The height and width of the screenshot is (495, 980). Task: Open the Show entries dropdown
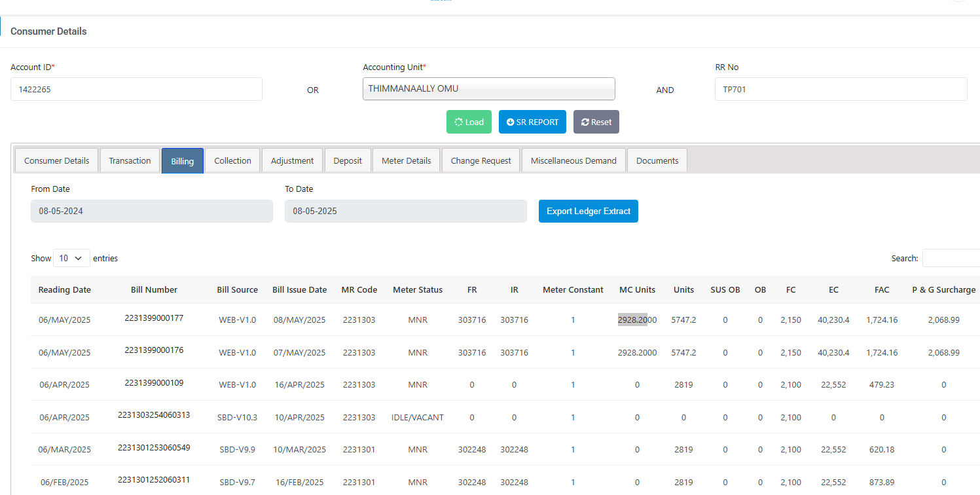click(x=72, y=258)
